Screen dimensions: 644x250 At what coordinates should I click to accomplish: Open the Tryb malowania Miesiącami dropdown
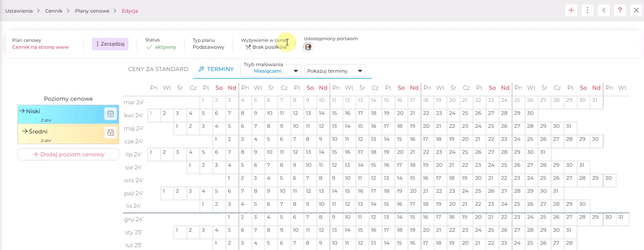pyautogui.click(x=271, y=71)
